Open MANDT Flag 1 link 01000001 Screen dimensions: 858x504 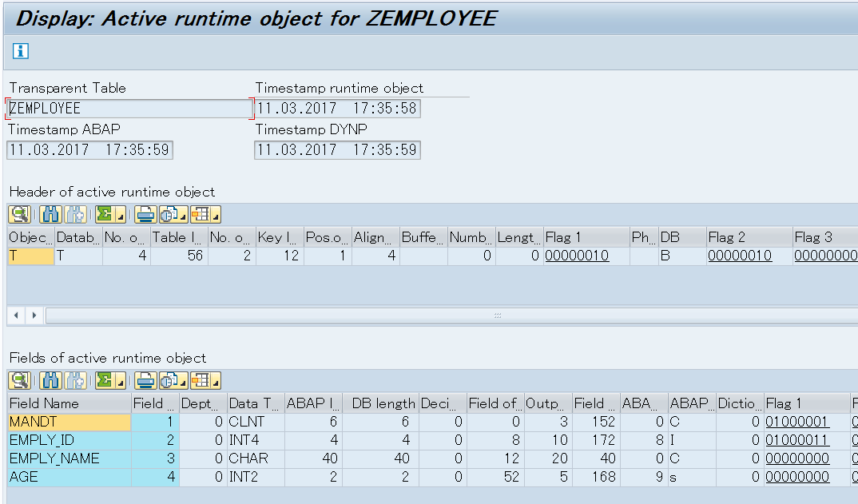tap(797, 422)
